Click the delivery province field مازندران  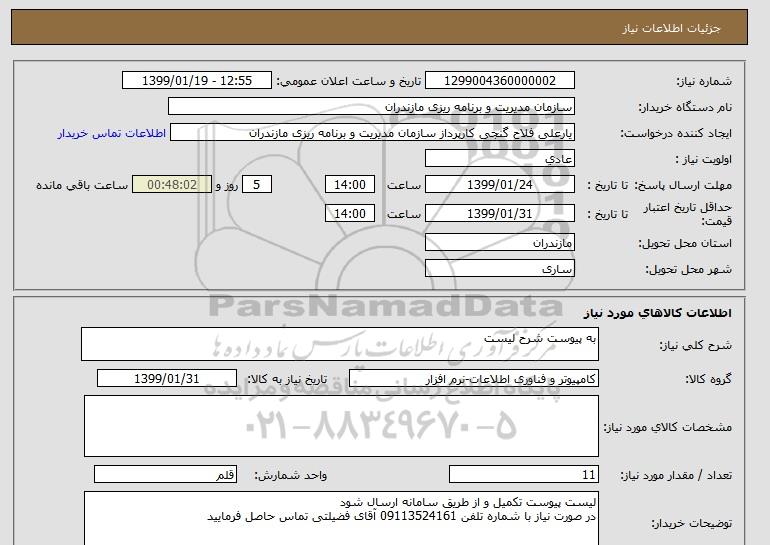[x=499, y=243]
